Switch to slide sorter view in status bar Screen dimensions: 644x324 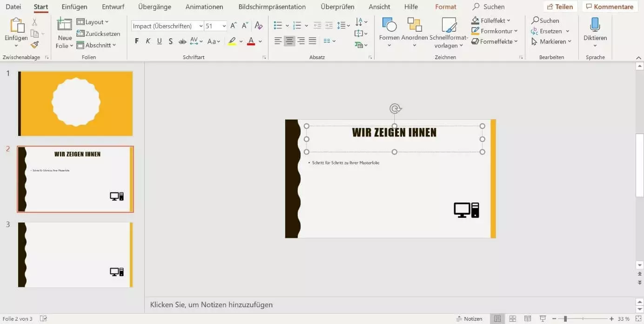pyautogui.click(x=512, y=319)
